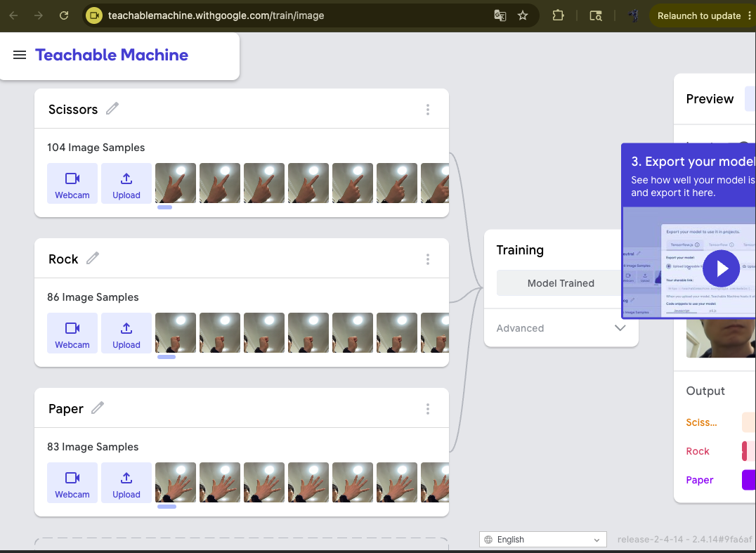Upload images to the Rock class
756x553 pixels.
[x=126, y=332]
